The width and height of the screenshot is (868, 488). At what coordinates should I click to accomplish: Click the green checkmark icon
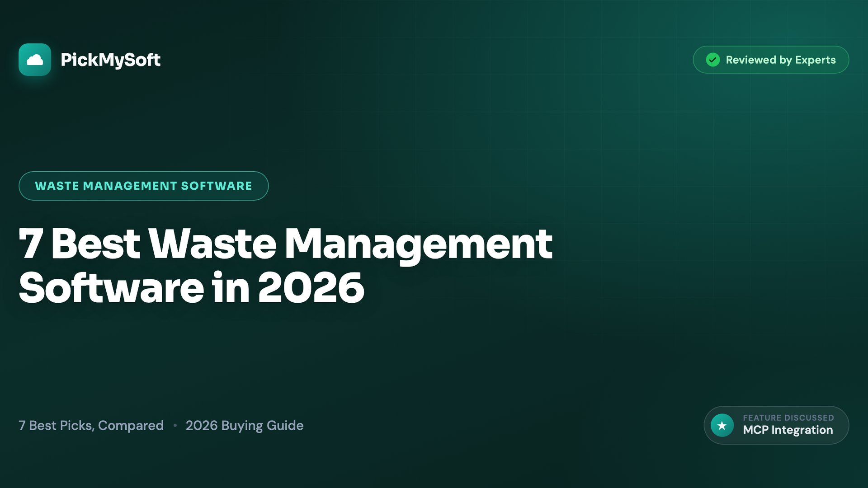[713, 60]
